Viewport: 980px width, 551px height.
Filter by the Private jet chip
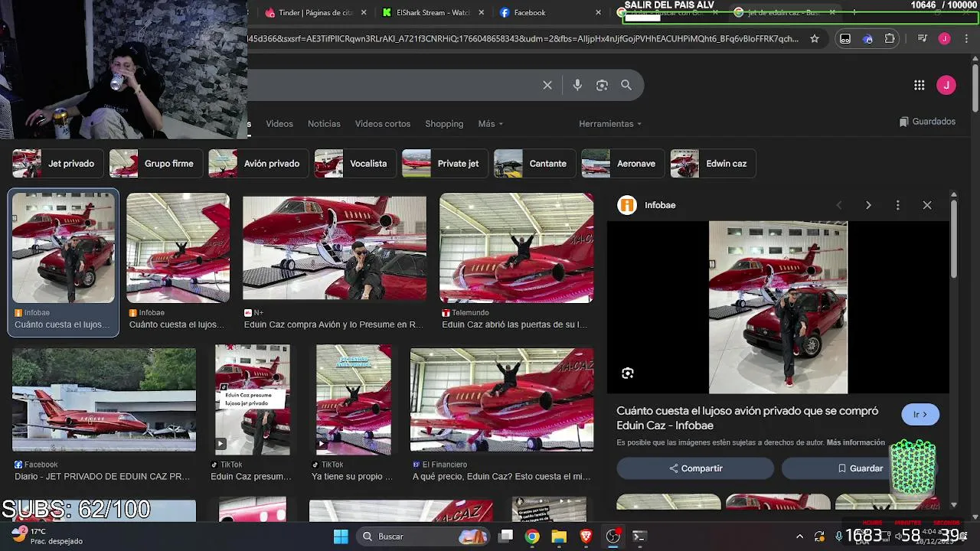pyautogui.click(x=445, y=164)
